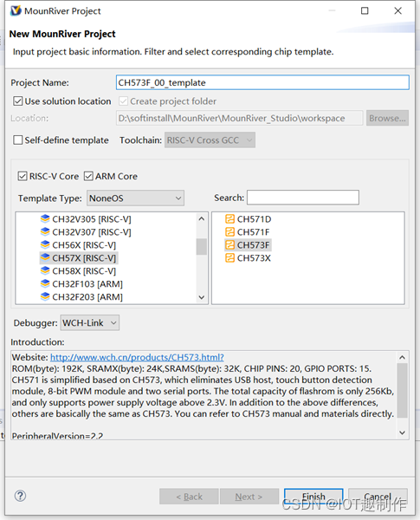Click the Introduction scroll-up arrow

click(x=402, y=357)
